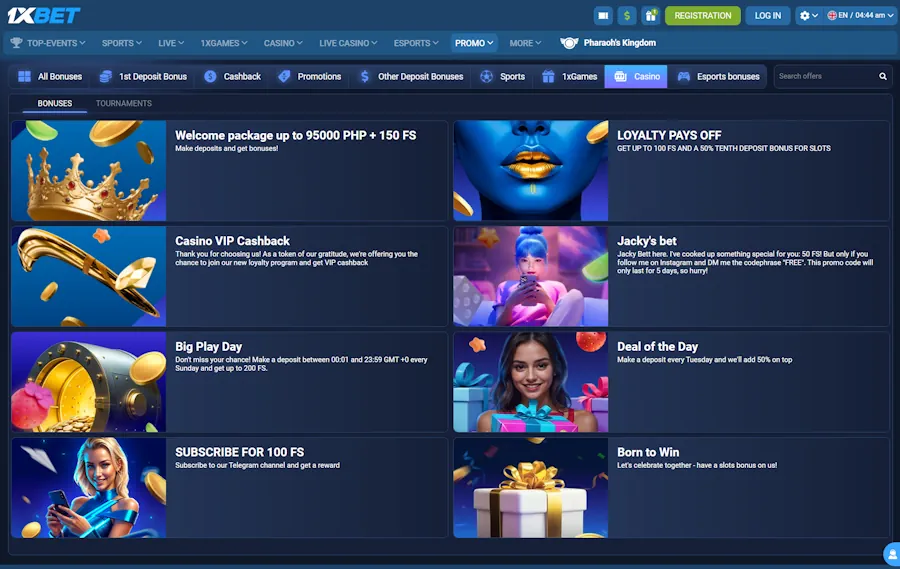Open the gift bonus icon in header
This screenshot has width=900, height=569.
coord(650,16)
